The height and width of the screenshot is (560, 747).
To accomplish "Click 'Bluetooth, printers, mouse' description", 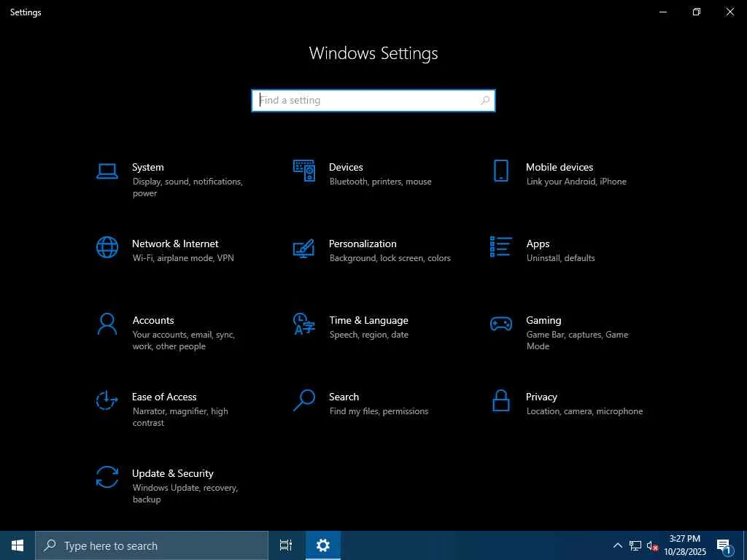I will click(380, 182).
